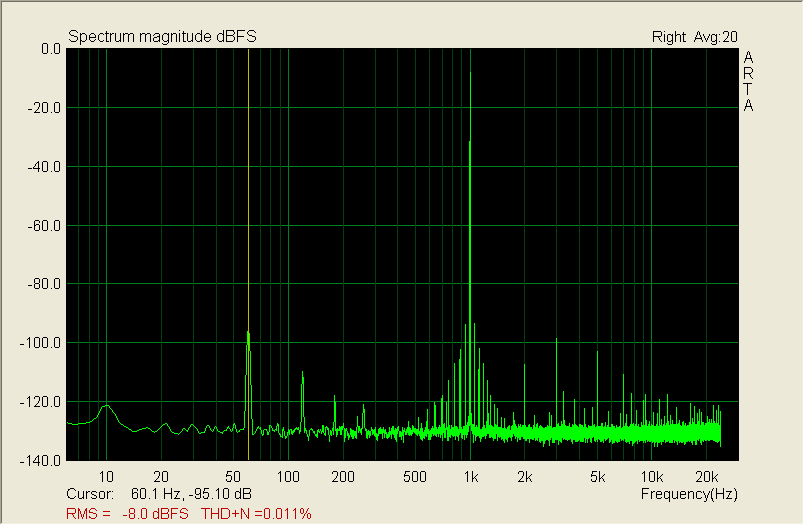Click the '-100.0' y-axis label
Screen dimensions: 804x525
[x=41, y=342]
